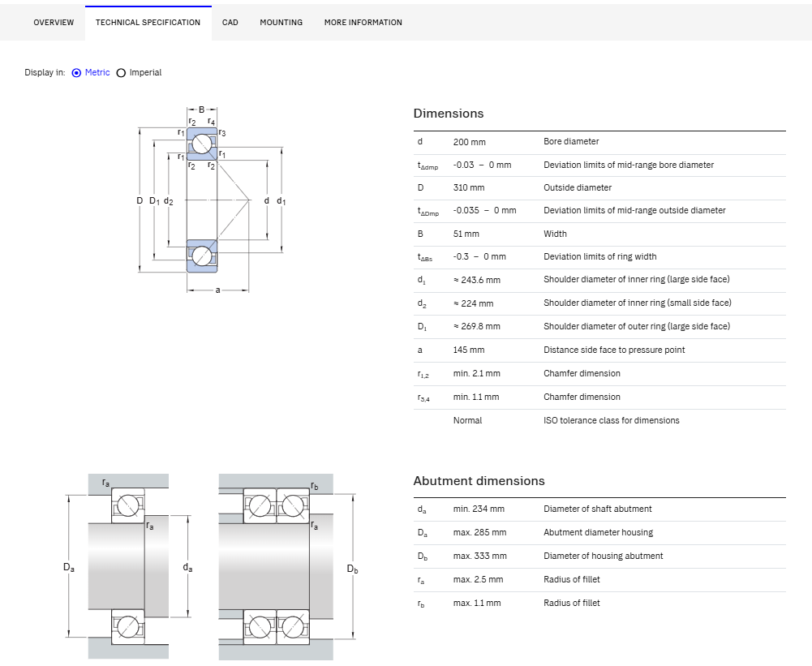Viewport: 812px width, 666px height.
Task: Select the value max. 333 mm
Action: point(480,556)
